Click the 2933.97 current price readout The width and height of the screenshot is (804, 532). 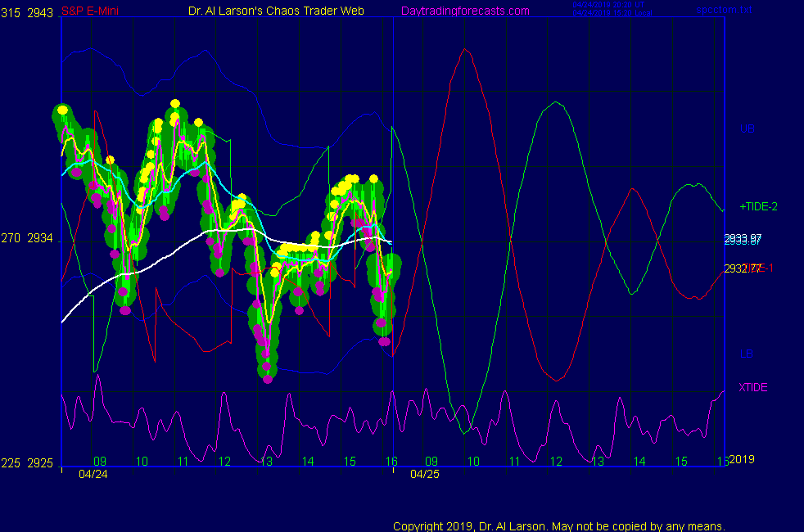743,238
